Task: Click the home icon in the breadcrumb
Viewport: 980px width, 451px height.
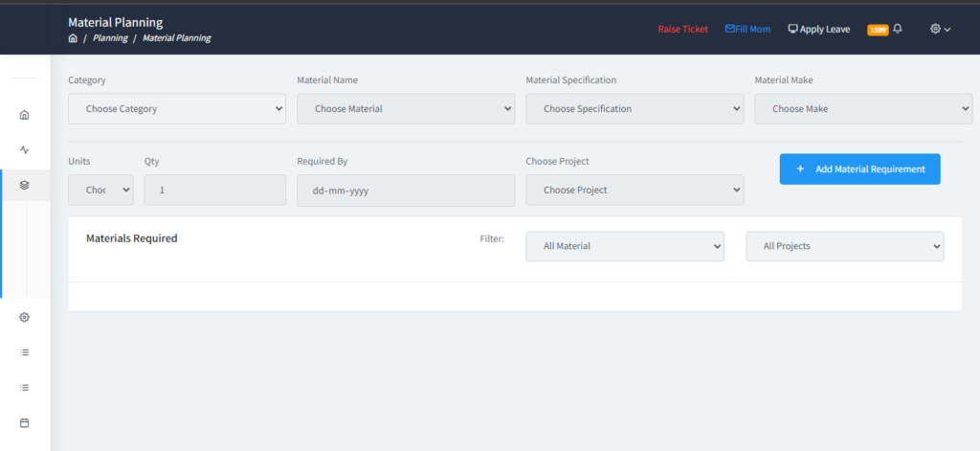Action: [x=73, y=38]
